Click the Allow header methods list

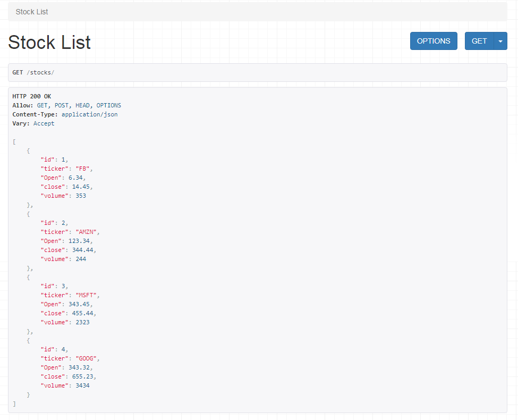79,105
